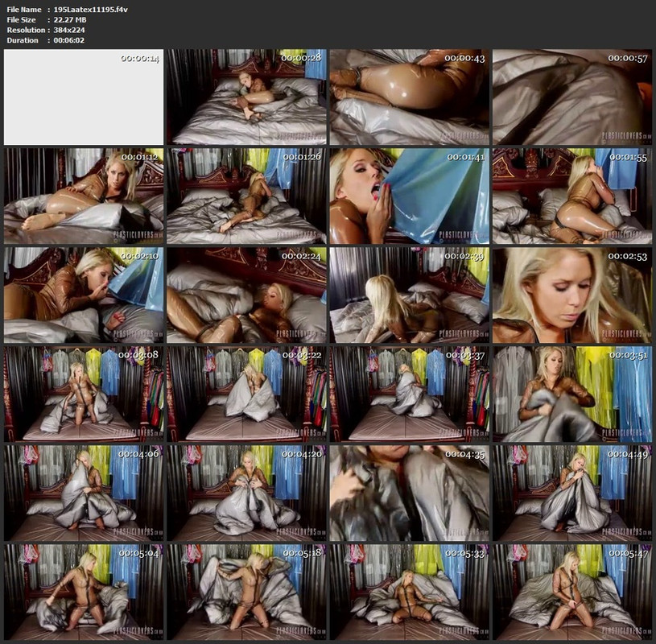The height and width of the screenshot is (644, 656).
Task: Select the thumbnail stamped 00:05:18
Action: [x=247, y=592]
